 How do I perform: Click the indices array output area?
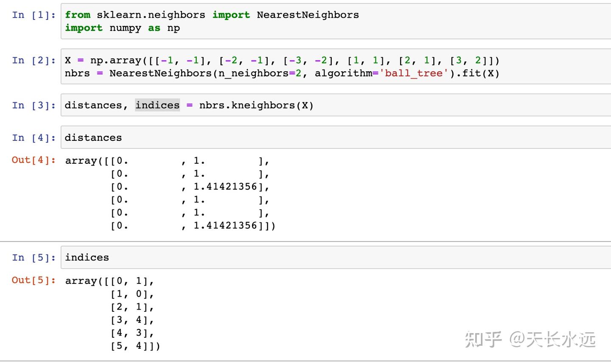[x=113, y=314]
